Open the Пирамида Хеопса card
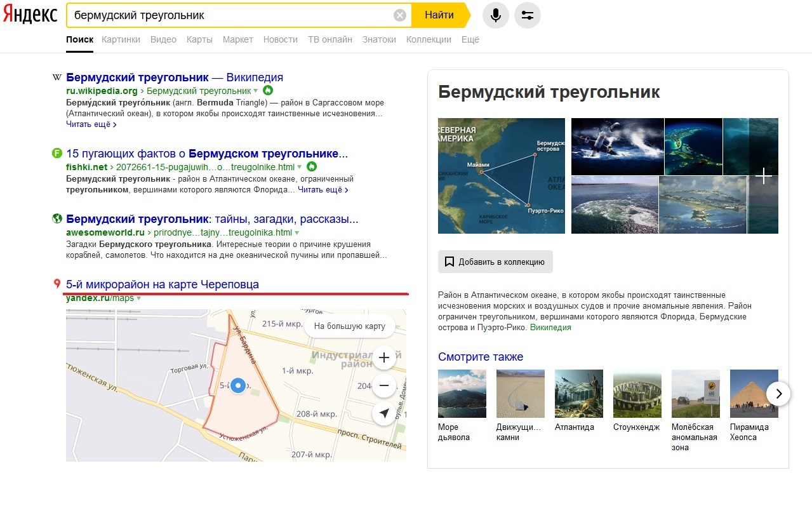This screenshot has height=508, width=812. pyautogui.click(x=754, y=405)
